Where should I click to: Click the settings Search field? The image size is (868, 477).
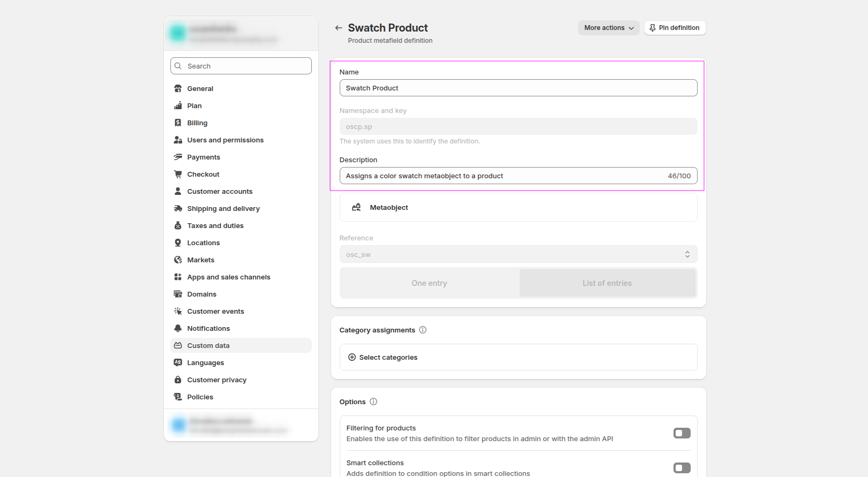tap(241, 66)
